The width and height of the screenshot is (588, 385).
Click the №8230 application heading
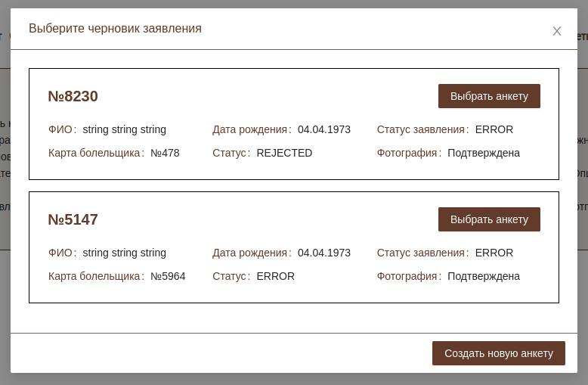click(73, 96)
